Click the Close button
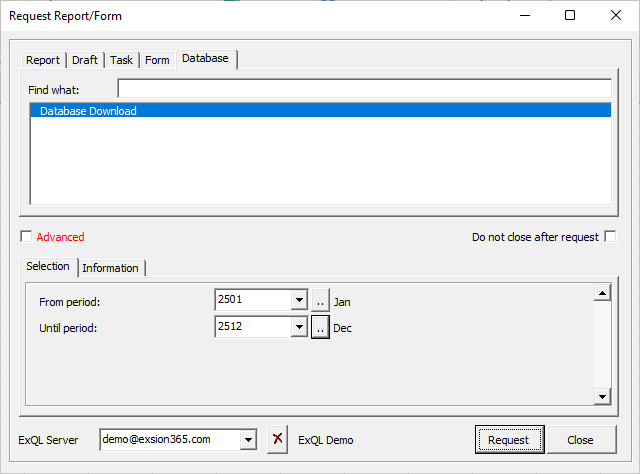The height and width of the screenshot is (474, 640). pos(581,440)
